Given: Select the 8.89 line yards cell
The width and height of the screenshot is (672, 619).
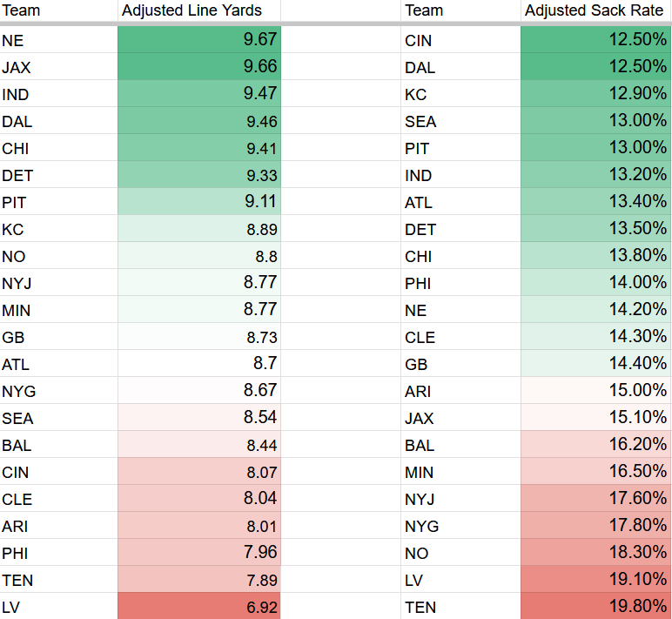Looking at the screenshot, I should [x=198, y=229].
